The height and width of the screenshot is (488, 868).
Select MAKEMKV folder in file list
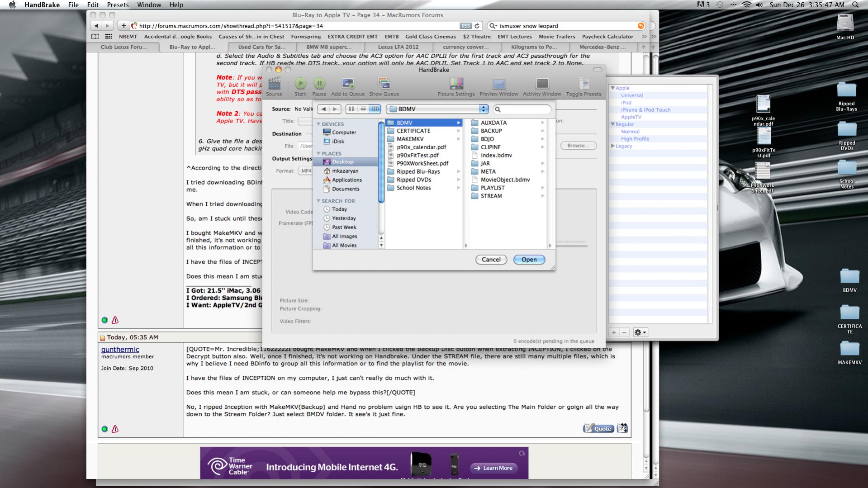(424, 139)
